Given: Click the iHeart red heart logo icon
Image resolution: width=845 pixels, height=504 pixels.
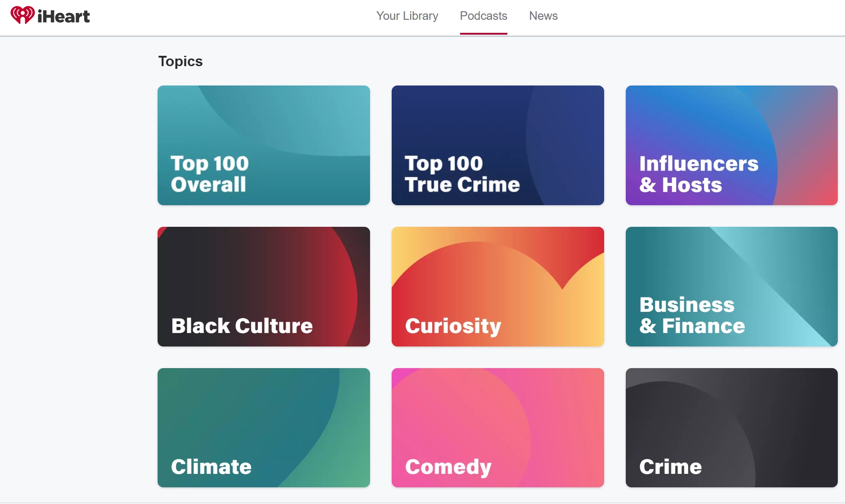Looking at the screenshot, I should [x=23, y=15].
